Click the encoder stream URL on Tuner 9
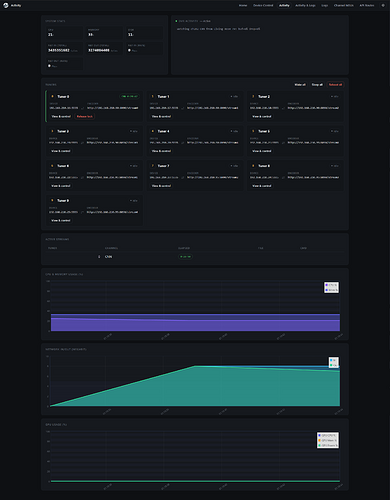Screen dimensions: 390x500 (x=113, y=212)
